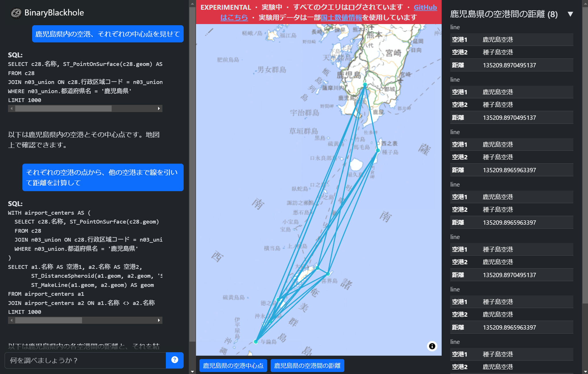Open the 国土数値情報 data source link
The width and height of the screenshot is (588, 374).
click(x=342, y=17)
